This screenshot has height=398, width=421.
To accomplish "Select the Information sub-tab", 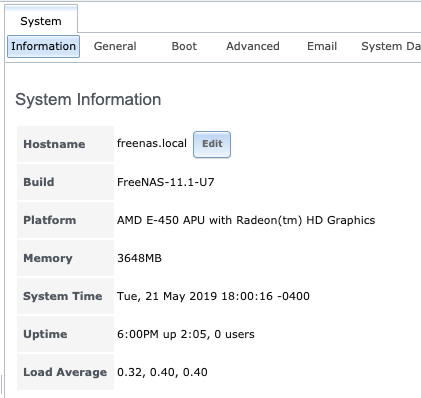I will [43, 46].
